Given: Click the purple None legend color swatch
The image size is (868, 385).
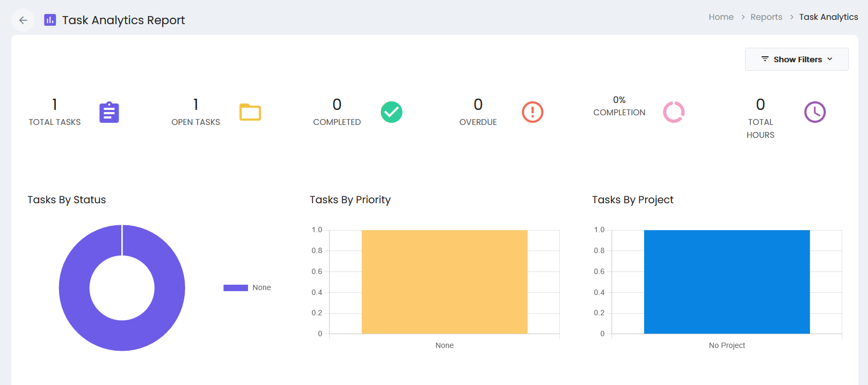Looking at the screenshot, I should [236, 288].
